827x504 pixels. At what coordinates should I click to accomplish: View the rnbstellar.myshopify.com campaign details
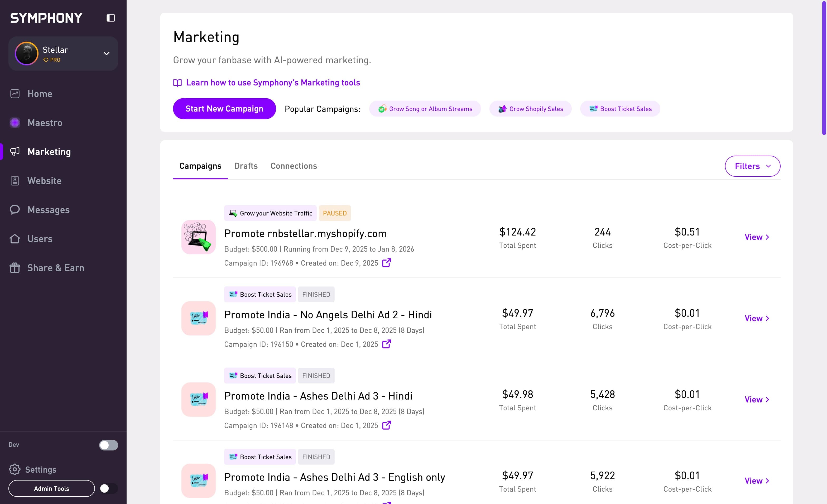[757, 237]
